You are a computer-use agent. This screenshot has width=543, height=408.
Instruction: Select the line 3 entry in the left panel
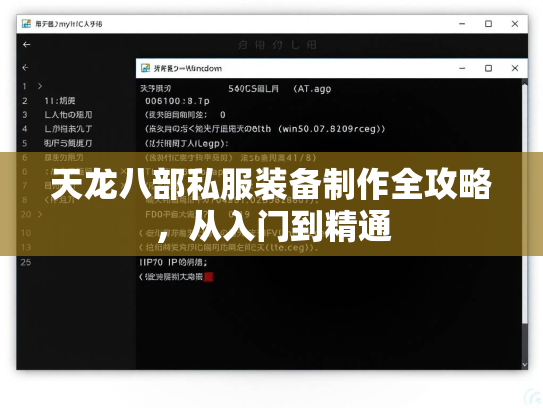pyautogui.click(x=68, y=115)
